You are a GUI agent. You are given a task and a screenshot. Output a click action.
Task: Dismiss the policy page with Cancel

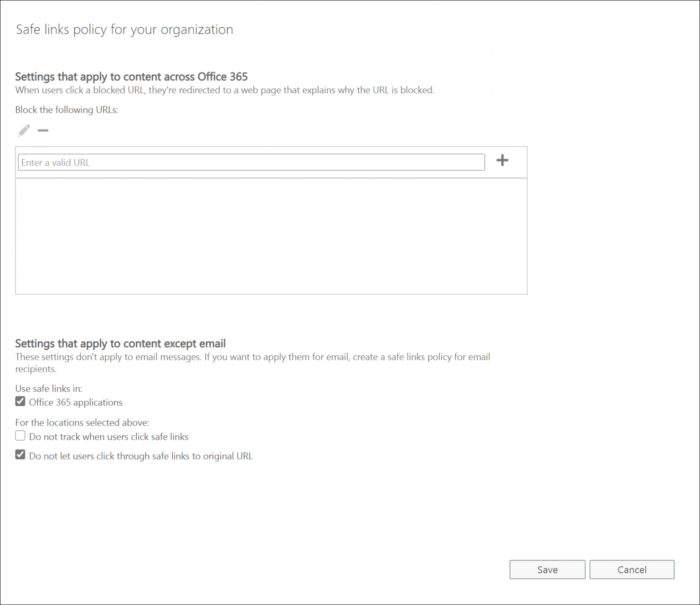[x=632, y=569]
